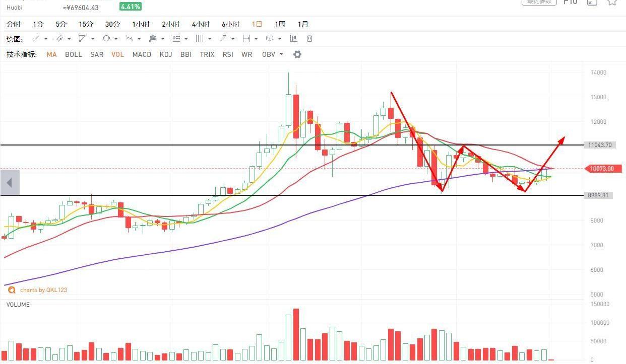626x364 pixels.
Task: Delete drawings with the trash icon
Action: pyautogui.click(x=309, y=39)
